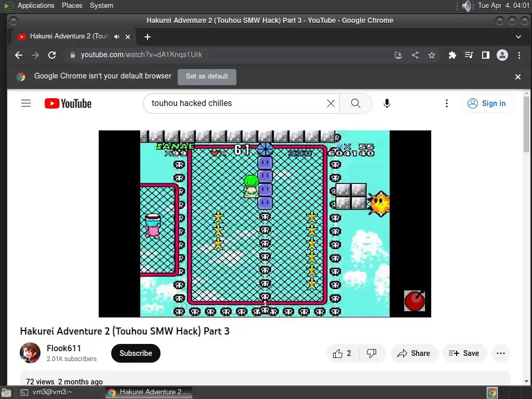Viewport: 532px width, 399px height.
Task: Open media controls in Chrome toolbar
Action: point(469,55)
